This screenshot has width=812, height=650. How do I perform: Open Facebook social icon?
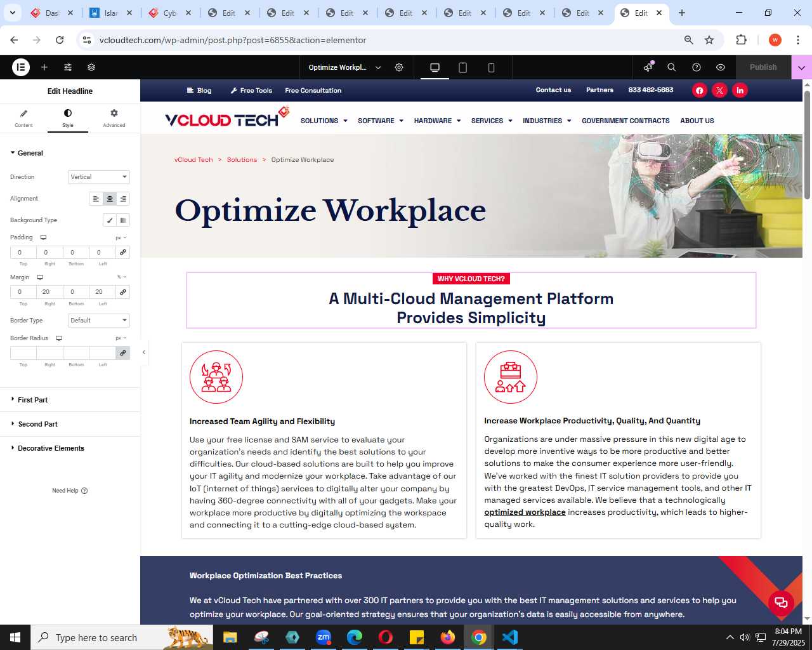[x=699, y=91]
